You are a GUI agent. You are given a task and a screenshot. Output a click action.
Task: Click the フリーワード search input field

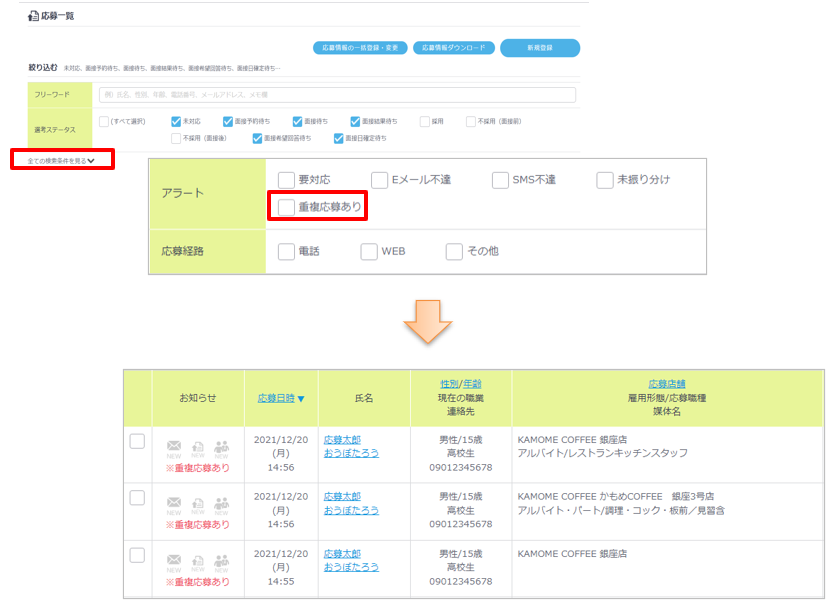pyautogui.click(x=337, y=95)
